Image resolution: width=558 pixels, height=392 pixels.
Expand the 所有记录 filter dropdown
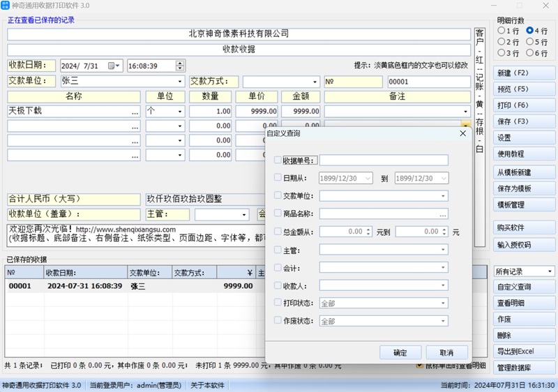click(550, 271)
